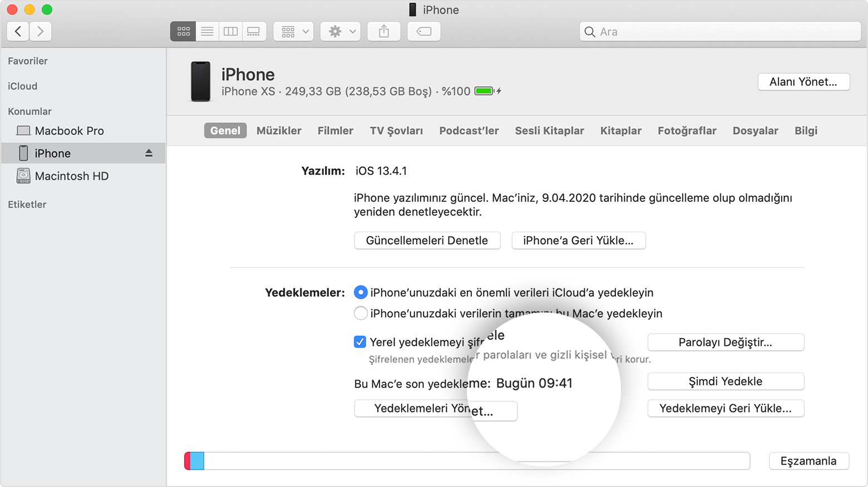Switch to icon view in the toolbar
Screen dimensions: 868x487
[x=183, y=31]
